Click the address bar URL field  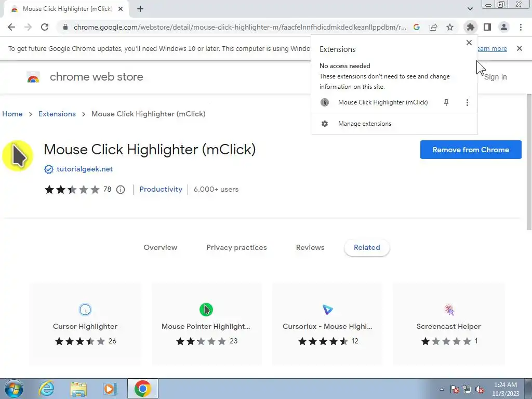[x=240, y=27]
